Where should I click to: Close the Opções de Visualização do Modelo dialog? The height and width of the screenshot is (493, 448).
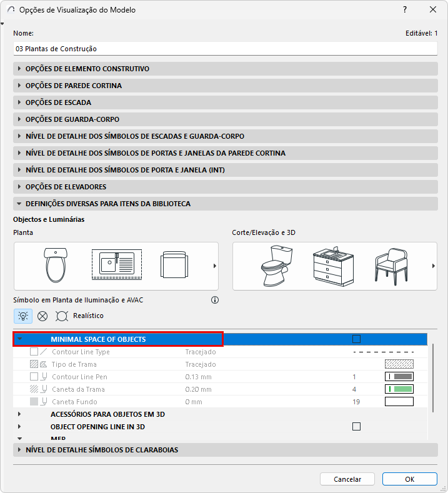(433, 10)
